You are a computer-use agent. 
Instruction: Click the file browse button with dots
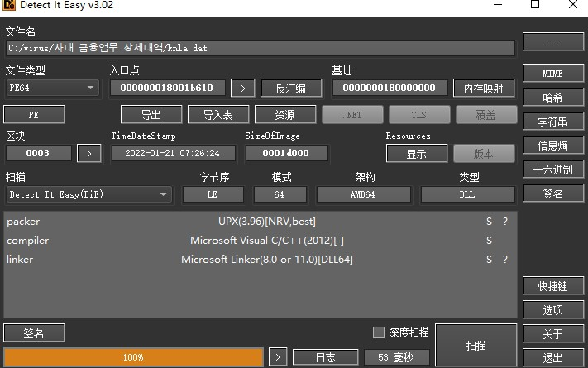coord(553,42)
